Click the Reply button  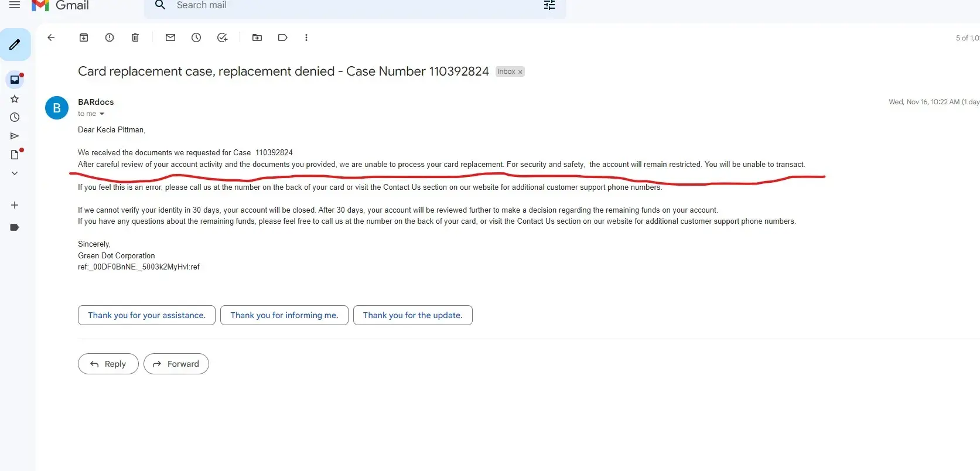click(x=108, y=364)
